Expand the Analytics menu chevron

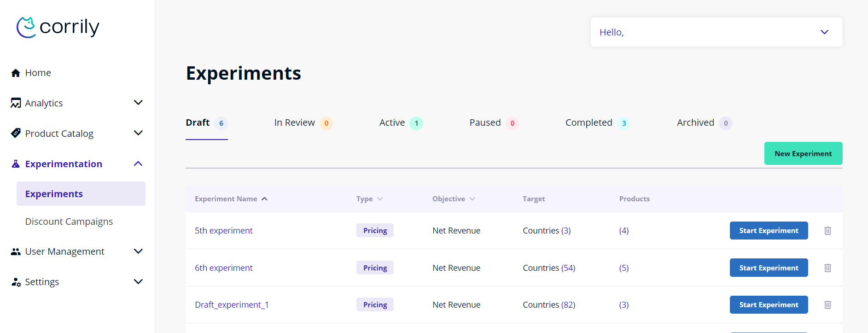[138, 103]
